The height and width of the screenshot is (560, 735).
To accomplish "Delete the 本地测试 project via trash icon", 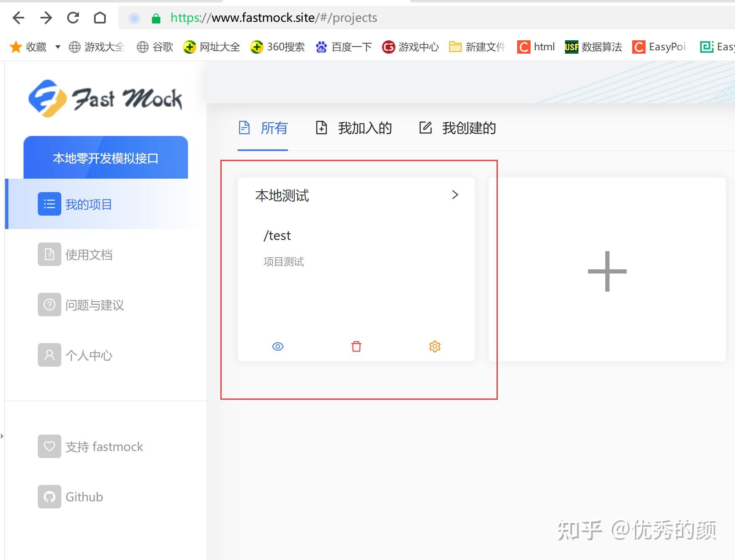I will tap(356, 346).
